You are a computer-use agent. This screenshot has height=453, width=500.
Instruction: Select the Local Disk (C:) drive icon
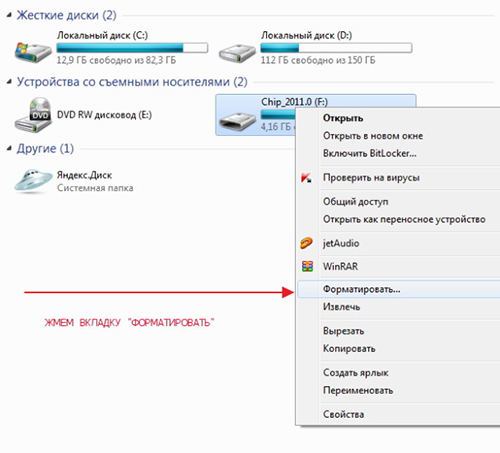[x=33, y=52]
